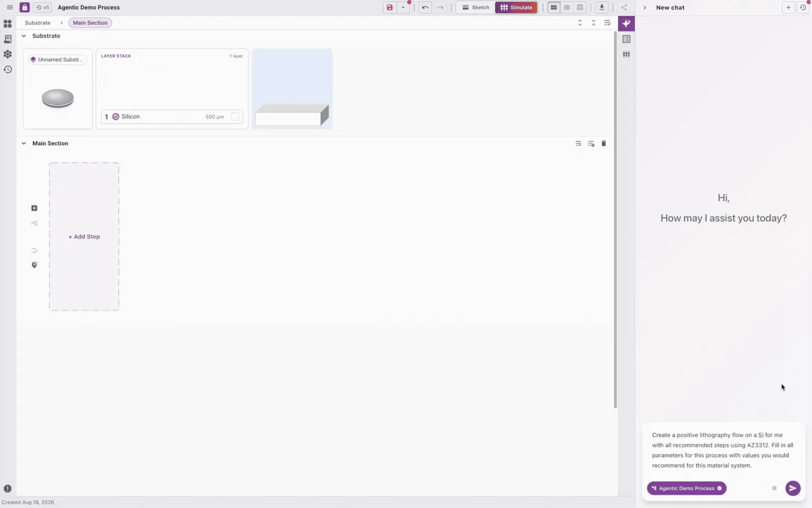Collapse all sections with the inward arrows
812x508 pixels.
(x=593, y=23)
